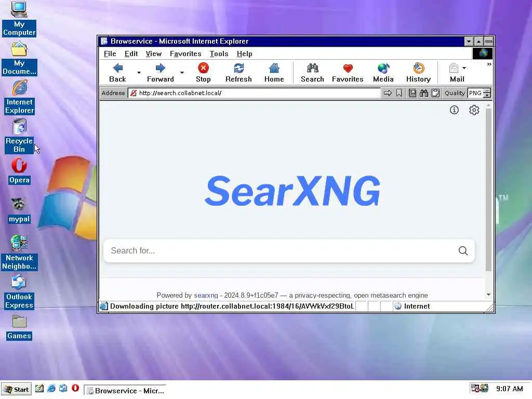Select the My Computer desktop icon

coord(19,19)
